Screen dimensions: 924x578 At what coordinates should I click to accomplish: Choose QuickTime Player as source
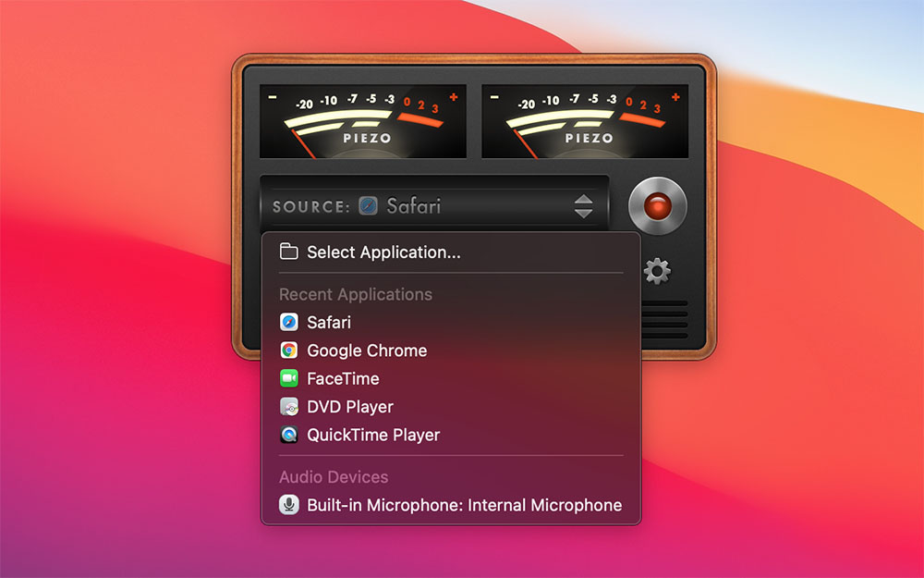(451, 436)
